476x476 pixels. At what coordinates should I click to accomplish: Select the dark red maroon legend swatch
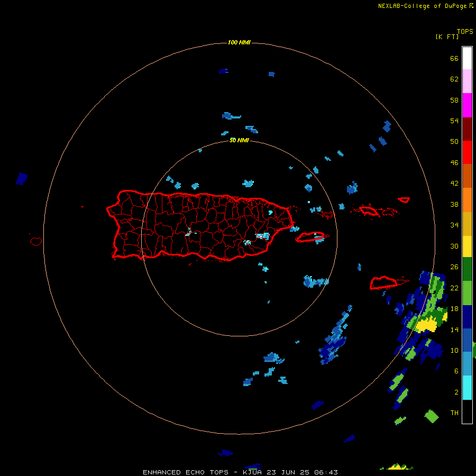(467, 129)
